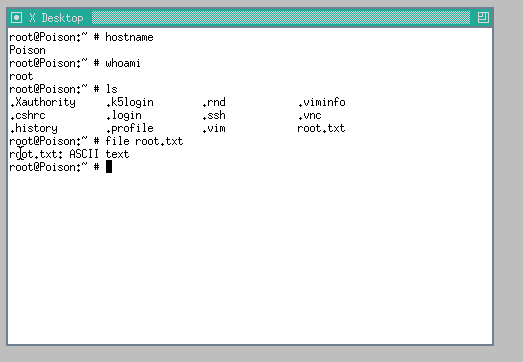Click the .k5login file name
This screenshot has width=523, height=362.
coord(130,102)
